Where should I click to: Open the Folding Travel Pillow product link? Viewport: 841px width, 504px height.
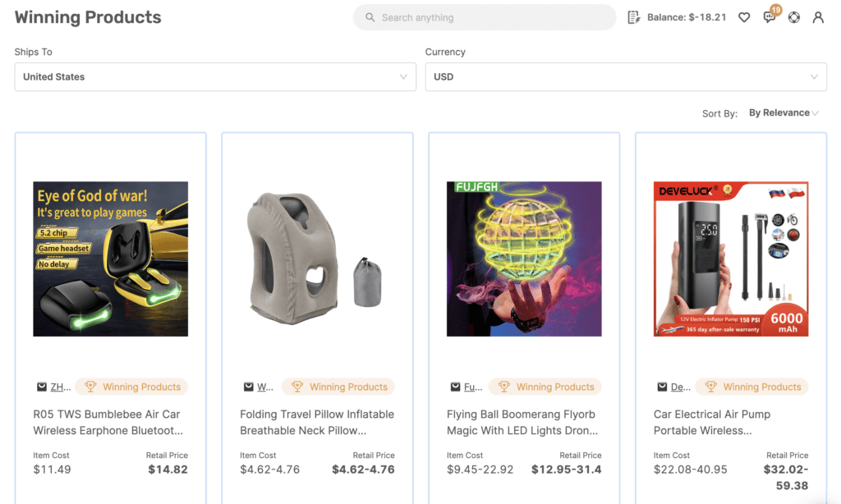[x=316, y=422]
